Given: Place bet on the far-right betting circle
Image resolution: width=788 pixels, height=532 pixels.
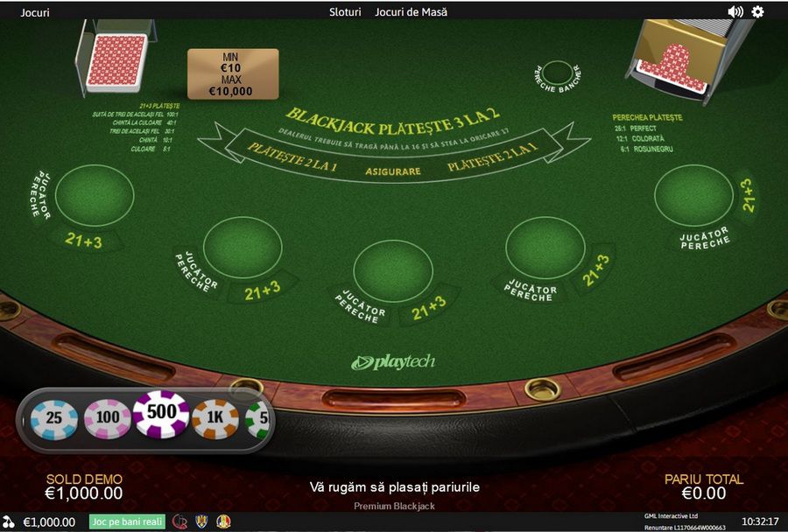Looking at the screenshot, I should tap(693, 195).
